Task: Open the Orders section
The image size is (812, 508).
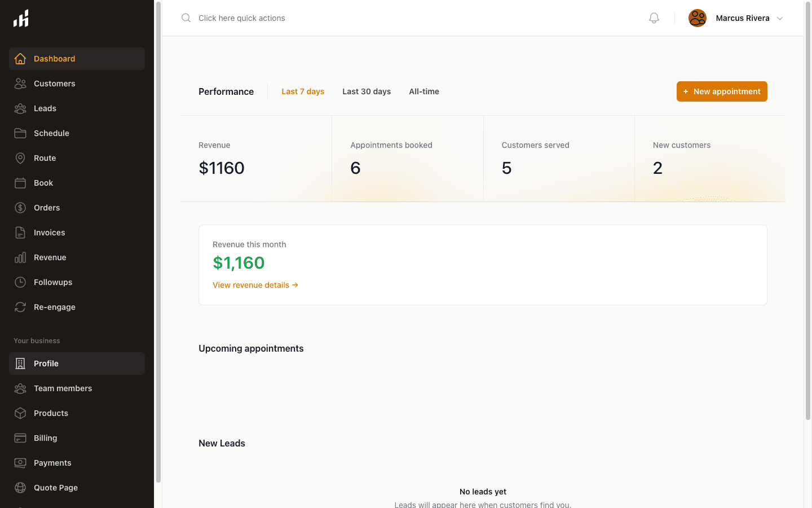Action: [48, 208]
